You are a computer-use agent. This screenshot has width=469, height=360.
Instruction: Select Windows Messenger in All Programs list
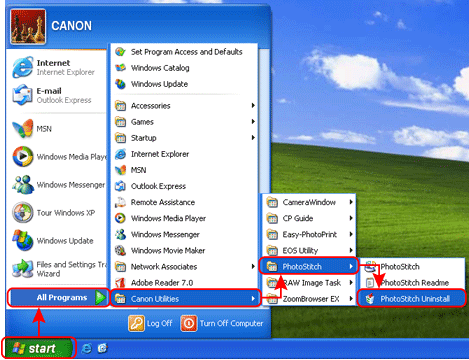tap(185, 234)
